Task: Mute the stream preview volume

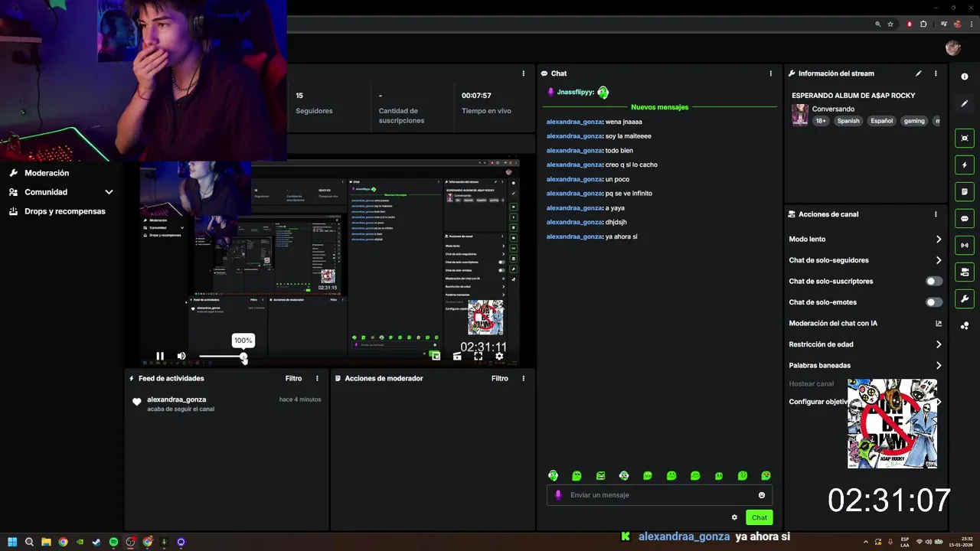Action: [x=181, y=356]
